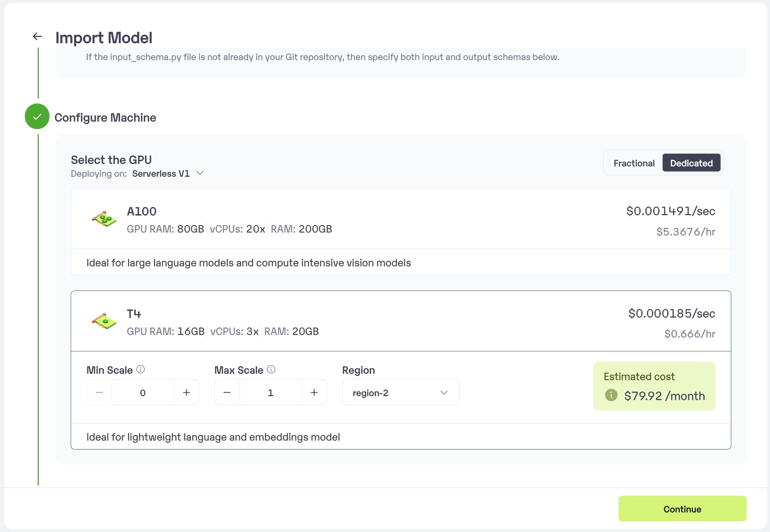This screenshot has height=532, width=770.
Task: Increase Max Scale with the plus button
Action: tap(314, 393)
